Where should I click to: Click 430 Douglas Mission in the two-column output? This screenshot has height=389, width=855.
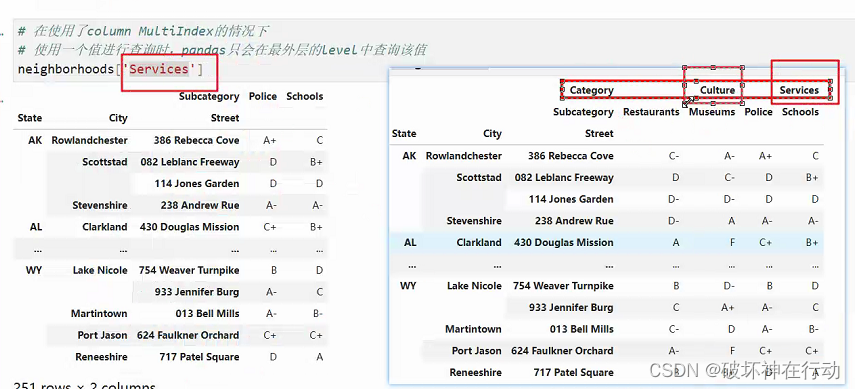190,227
